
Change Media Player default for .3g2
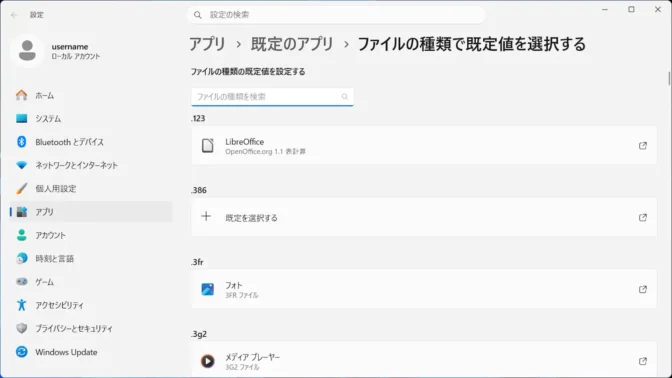pos(424,360)
